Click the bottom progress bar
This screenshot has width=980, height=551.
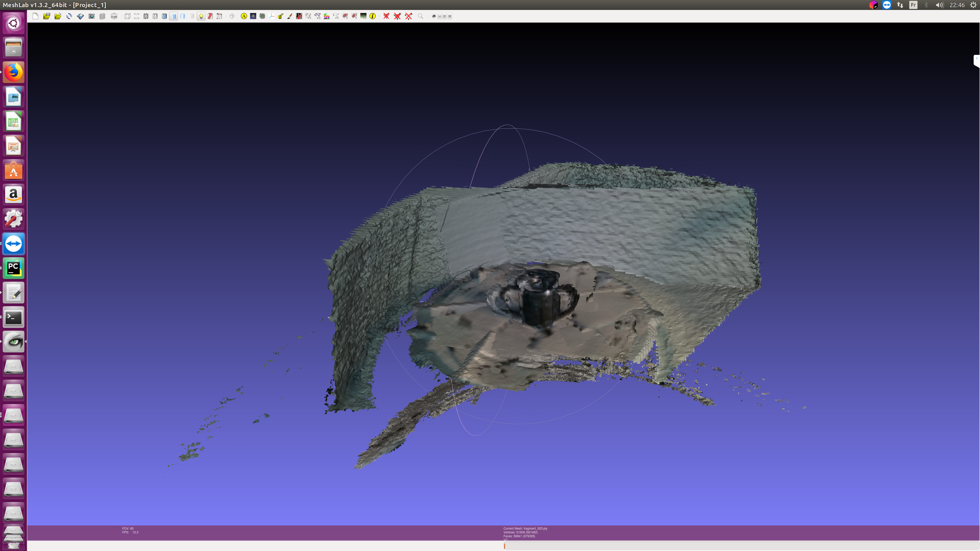741,546
